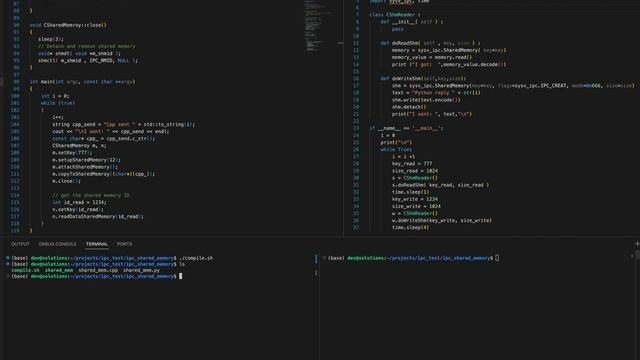The image size is (640, 360).
Task: Click the 'n.readDataSharedMemory(id_read);' line
Action: coord(98,217)
